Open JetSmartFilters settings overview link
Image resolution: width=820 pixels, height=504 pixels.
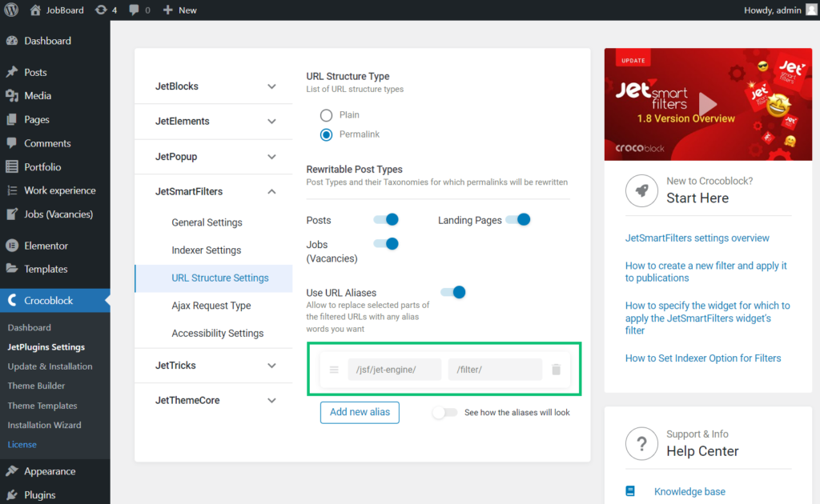[x=697, y=238]
